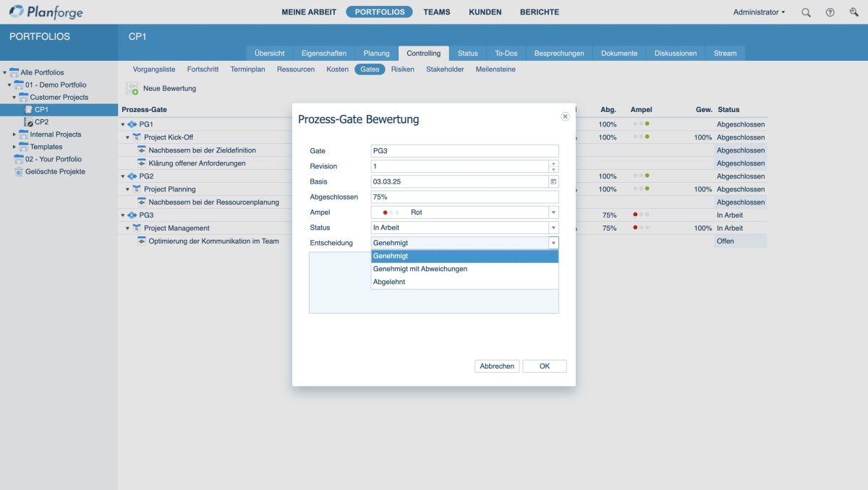Expand the Internal Projects tree node
Image resolution: width=868 pixels, height=490 pixels.
click(14, 134)
